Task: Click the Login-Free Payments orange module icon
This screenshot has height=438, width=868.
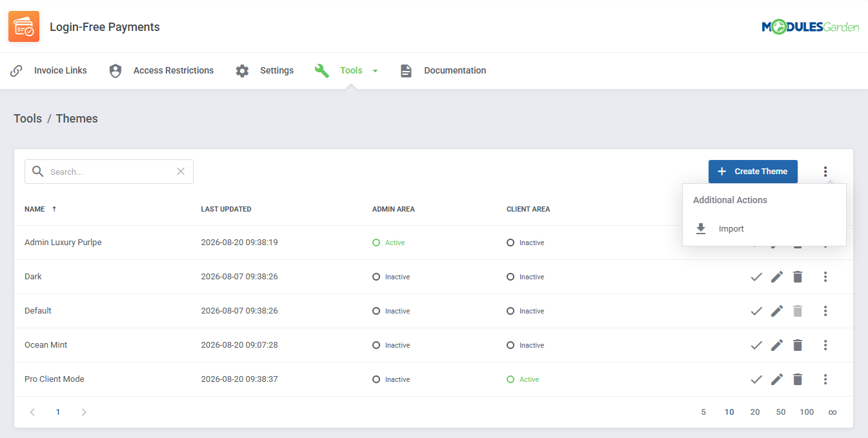Action: (24, 26)
